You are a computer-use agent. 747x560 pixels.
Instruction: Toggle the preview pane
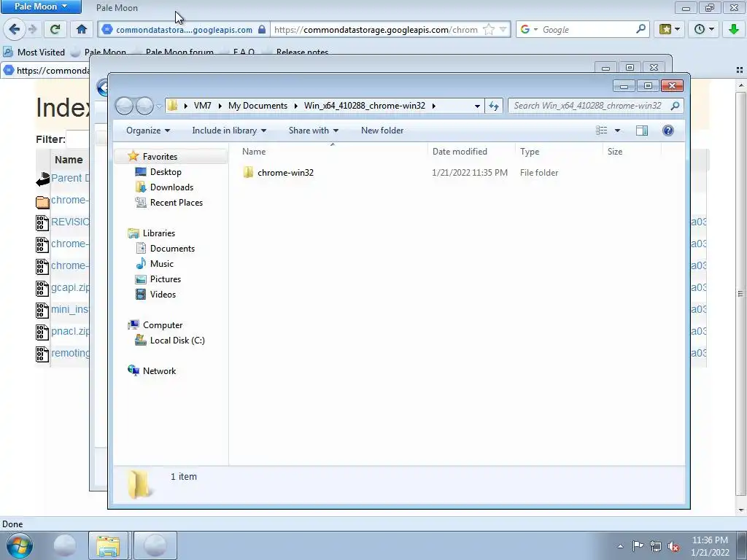click(642, 131)
